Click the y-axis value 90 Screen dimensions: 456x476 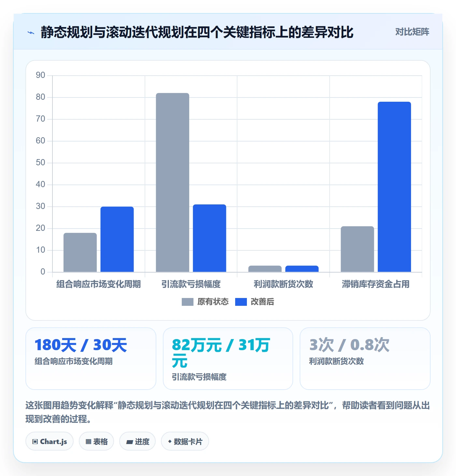(40, 75)
